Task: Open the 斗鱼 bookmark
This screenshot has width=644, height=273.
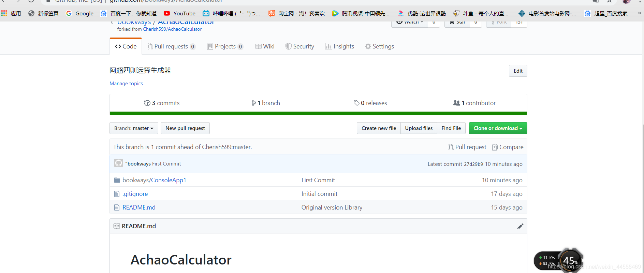Action: coord(481,13)
